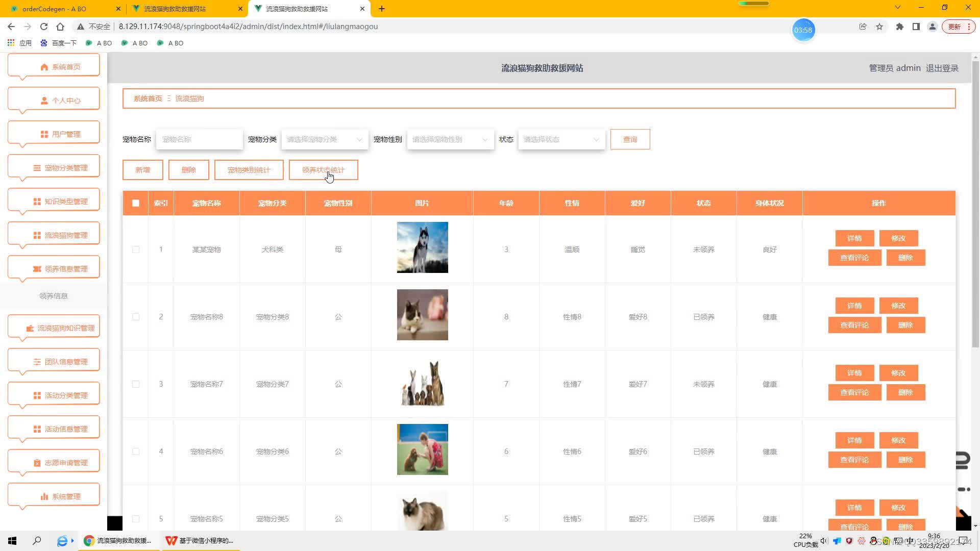The image size is (980, 551).
Task: Click 系统首页 breadcrumb link
Action: 148,98
